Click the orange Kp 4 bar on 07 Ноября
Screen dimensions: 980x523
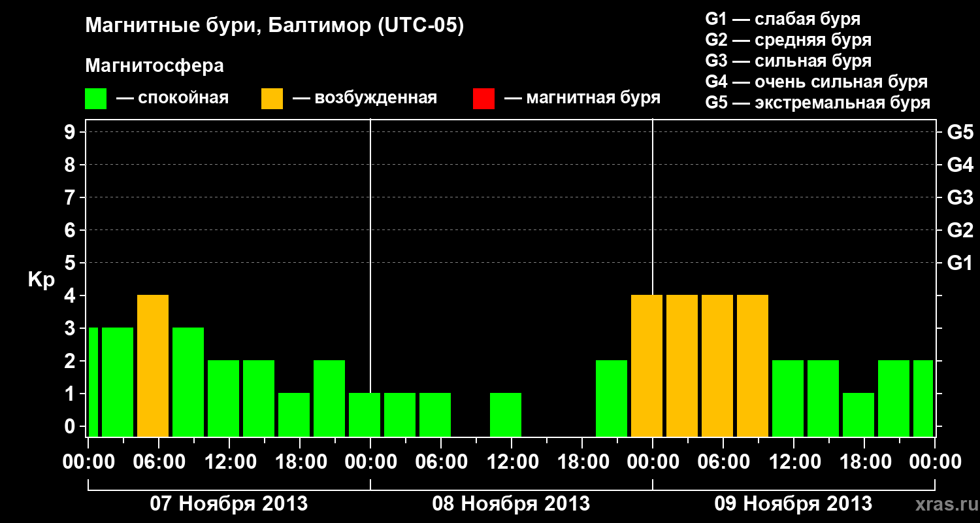point(153,365)
